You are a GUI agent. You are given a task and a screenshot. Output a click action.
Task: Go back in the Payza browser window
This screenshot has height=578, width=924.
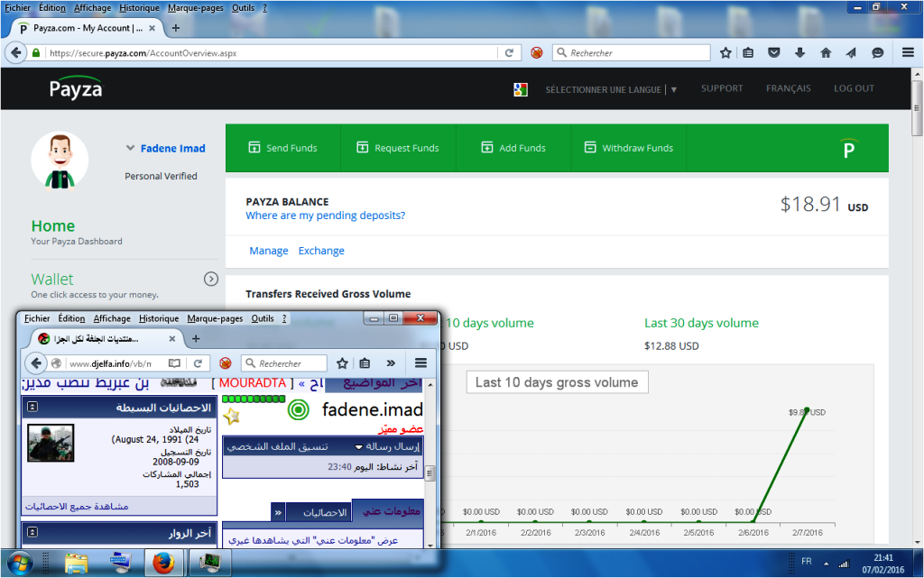pyautogui.click(x=16, y=53)
